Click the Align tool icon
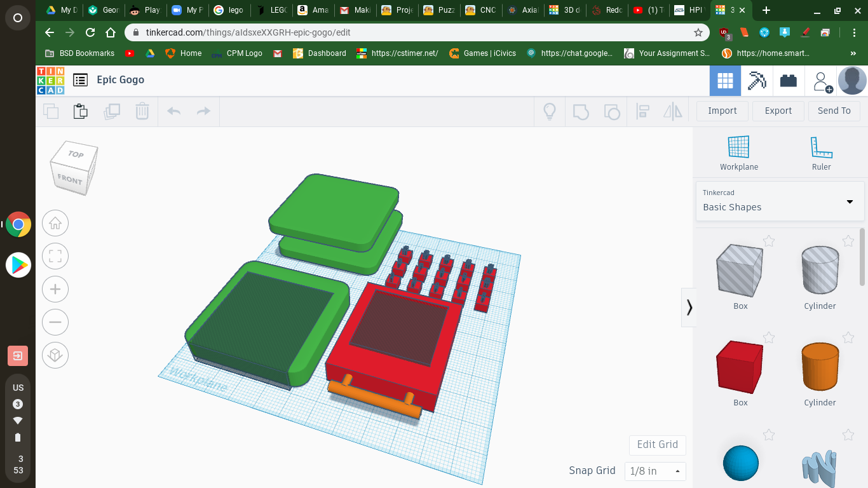The image size is (868, 488). 642,111
